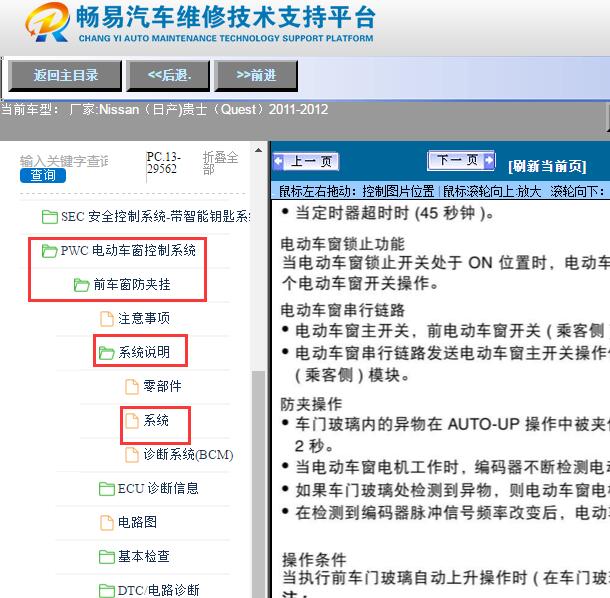
Task: Click the 零部件 document icon
Action: [x=131, y=387]
